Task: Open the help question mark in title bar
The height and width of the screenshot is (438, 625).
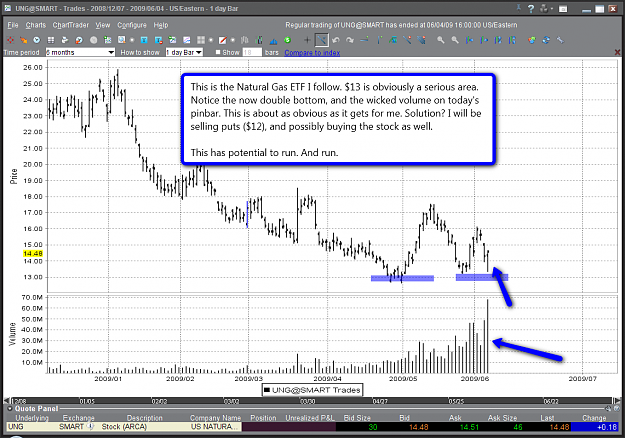Action: pos(531,8)
